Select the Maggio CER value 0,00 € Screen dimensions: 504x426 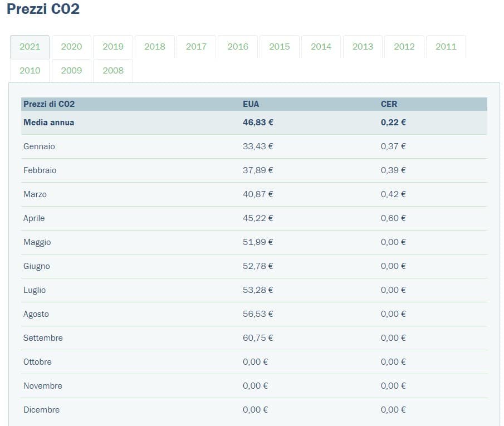click(x=393, y=242)
